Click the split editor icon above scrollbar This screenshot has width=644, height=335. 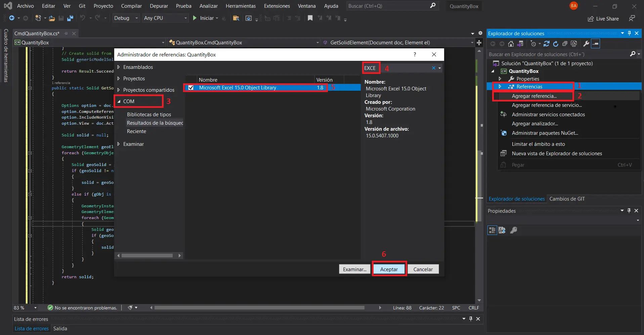point(479,43)
